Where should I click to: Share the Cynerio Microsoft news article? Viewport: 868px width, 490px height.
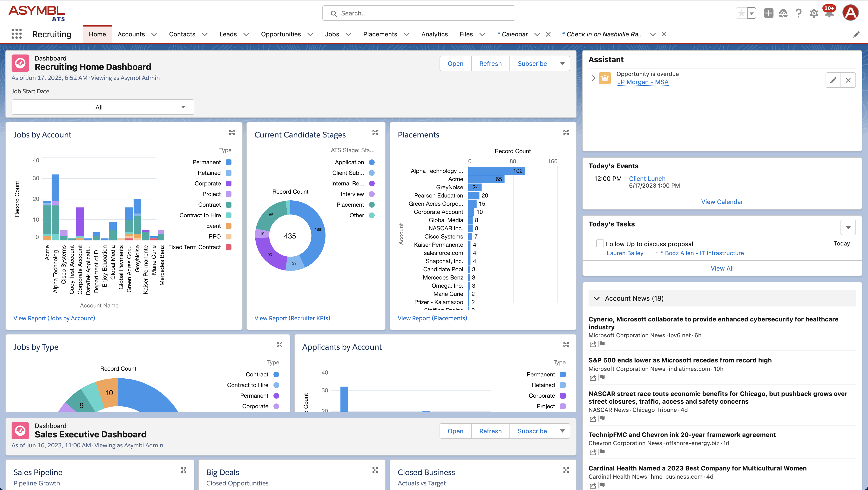pyautogui.click(x=593, y=344)
